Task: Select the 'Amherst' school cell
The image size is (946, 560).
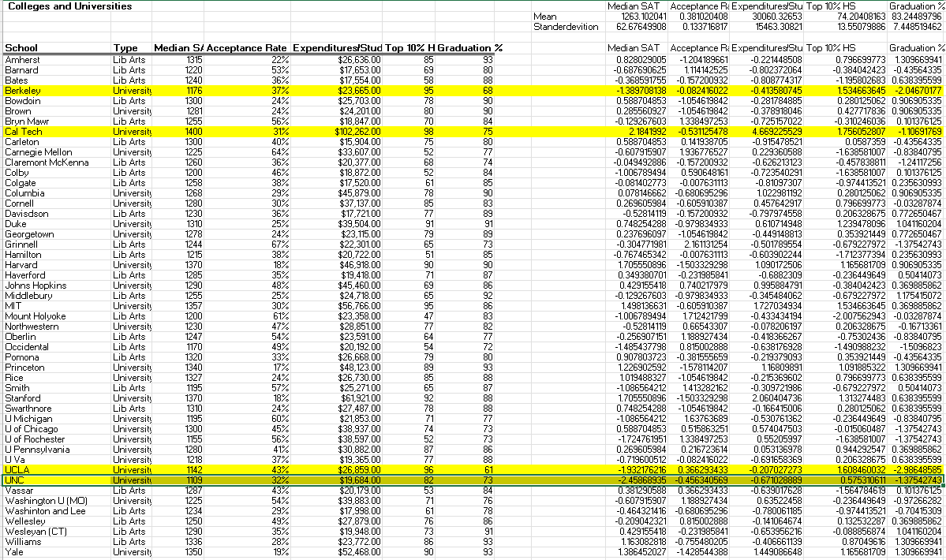Action: tap(22, 60)
